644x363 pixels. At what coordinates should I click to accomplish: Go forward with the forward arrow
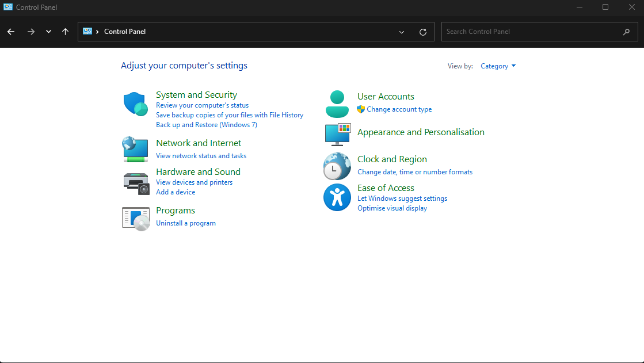point(31,32)
